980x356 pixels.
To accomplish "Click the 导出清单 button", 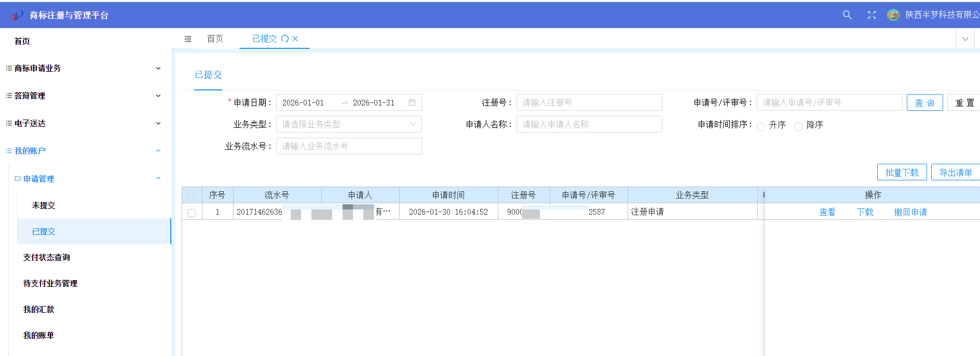I will click(956, 173).
